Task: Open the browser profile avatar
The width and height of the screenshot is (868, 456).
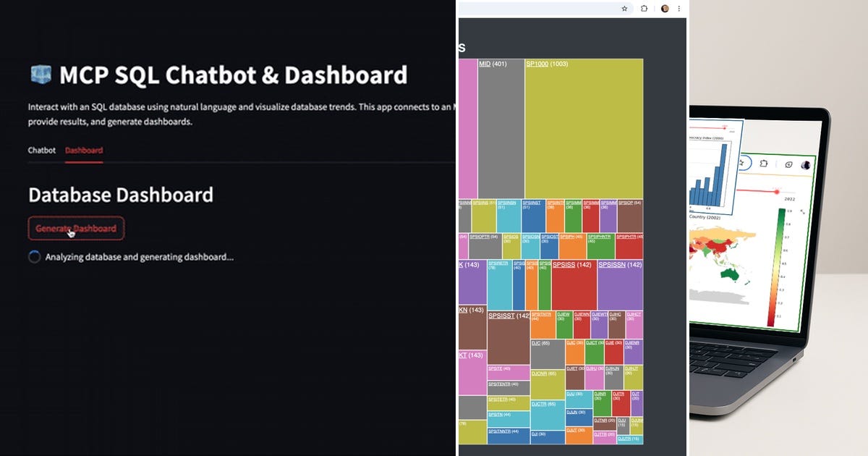Action: click(665, 9)
